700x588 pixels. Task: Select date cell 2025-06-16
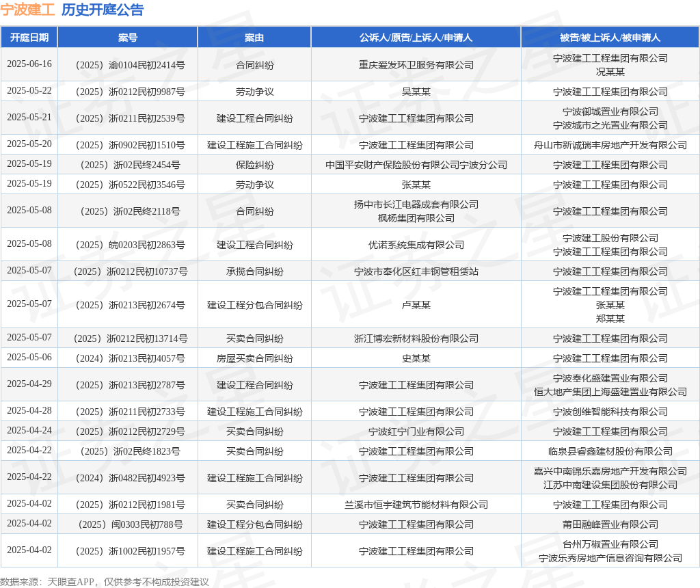click(29, 64)
